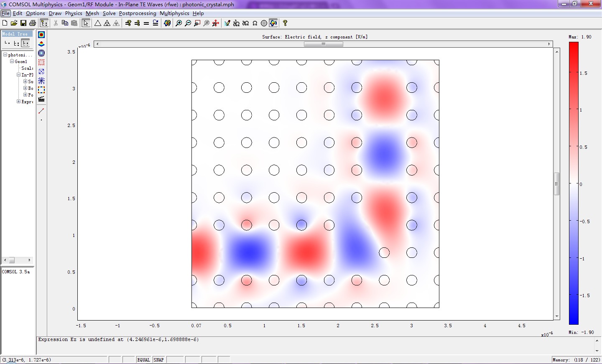602x364 pixels.
Task: Click the Help question mark button
Action: click(285, 23)
